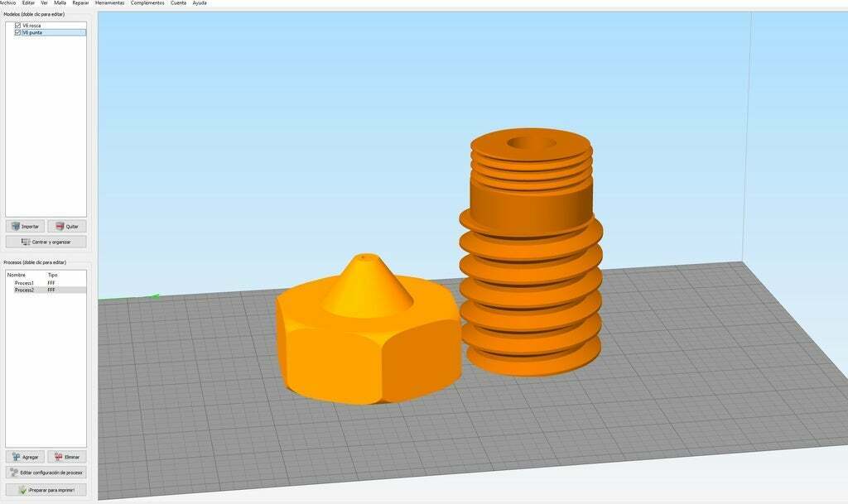Viewport: 848px width, 504px height.
Task: Select the Process1 row
Action: (46, 283)
